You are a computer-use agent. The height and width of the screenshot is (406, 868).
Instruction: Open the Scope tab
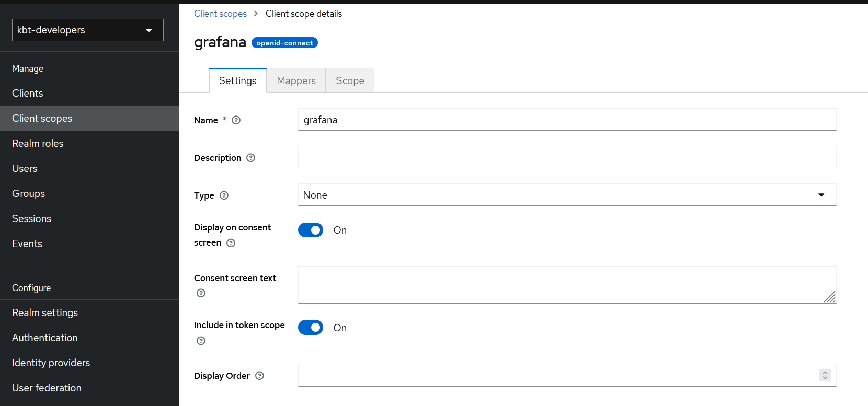point(350,80)
